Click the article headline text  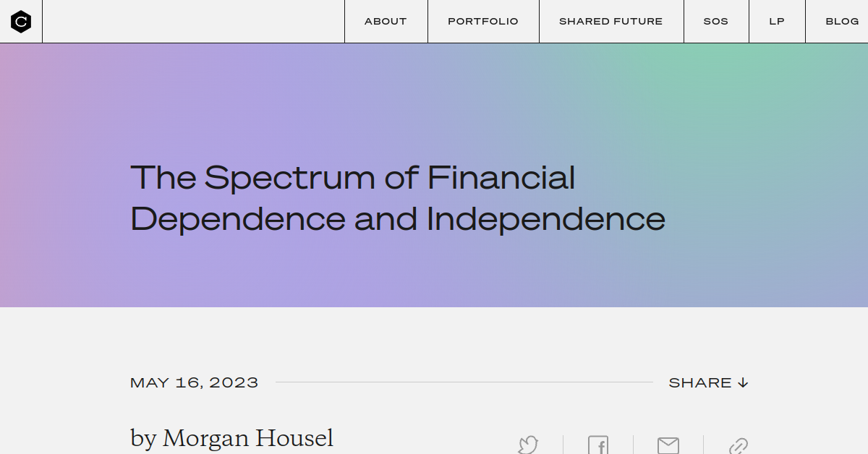tap(396, 198)
